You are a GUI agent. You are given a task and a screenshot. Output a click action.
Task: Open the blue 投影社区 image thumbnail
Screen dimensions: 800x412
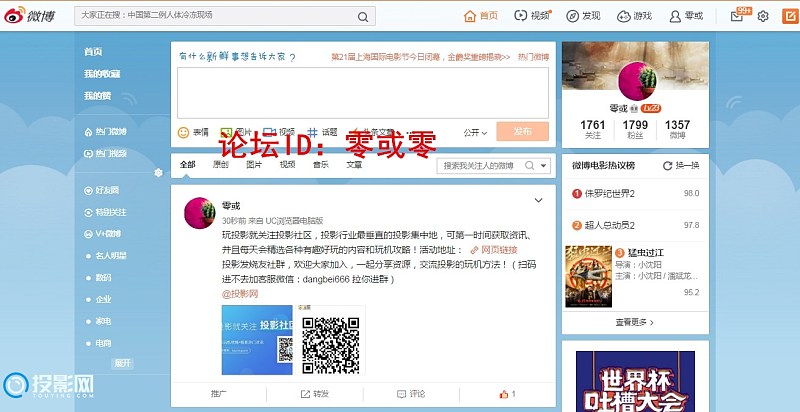257,340
